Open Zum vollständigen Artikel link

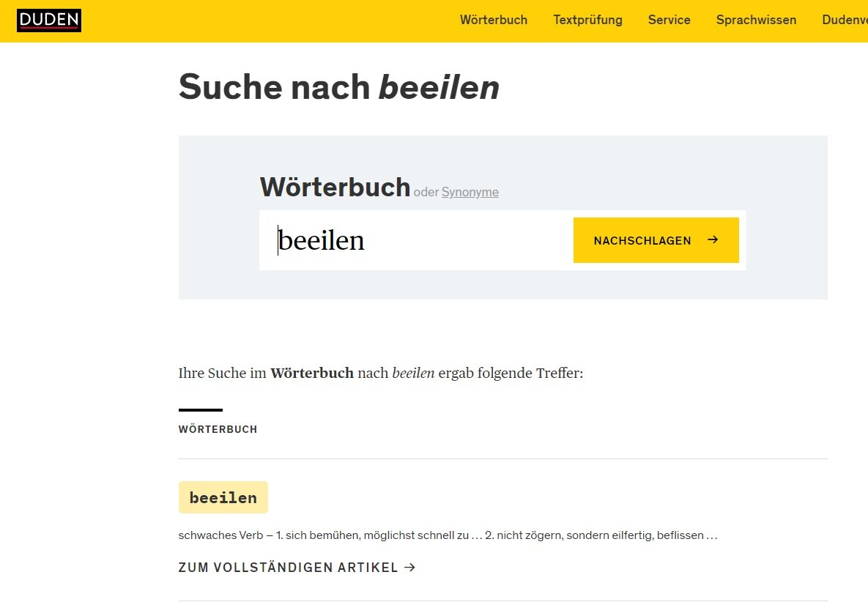[x=297, y=568]
